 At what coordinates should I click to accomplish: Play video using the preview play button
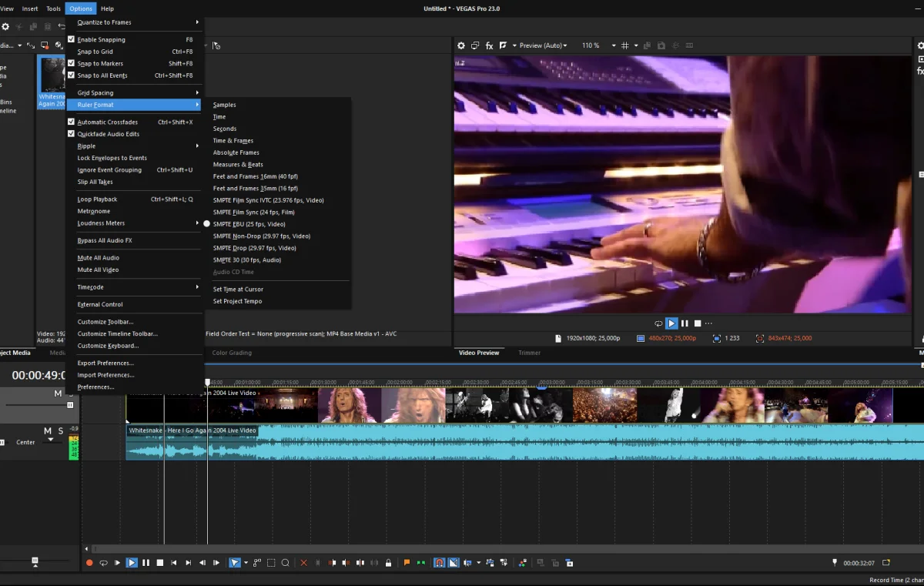click(x=671, y=323)
